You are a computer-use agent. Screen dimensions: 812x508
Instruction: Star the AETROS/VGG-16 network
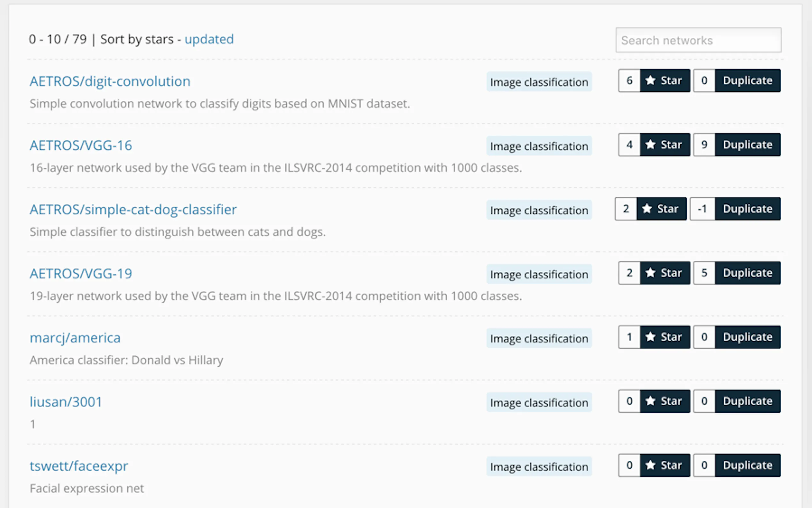(x=665, y=145)
